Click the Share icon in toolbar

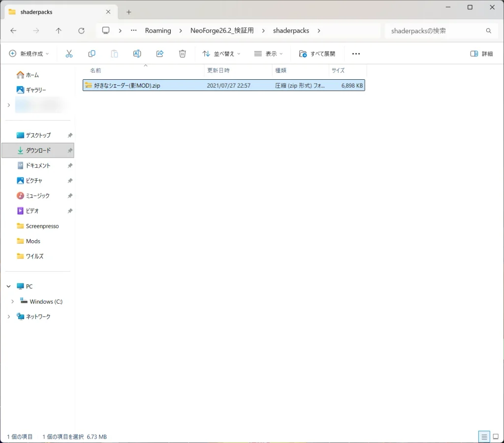[x=160, y=54]
